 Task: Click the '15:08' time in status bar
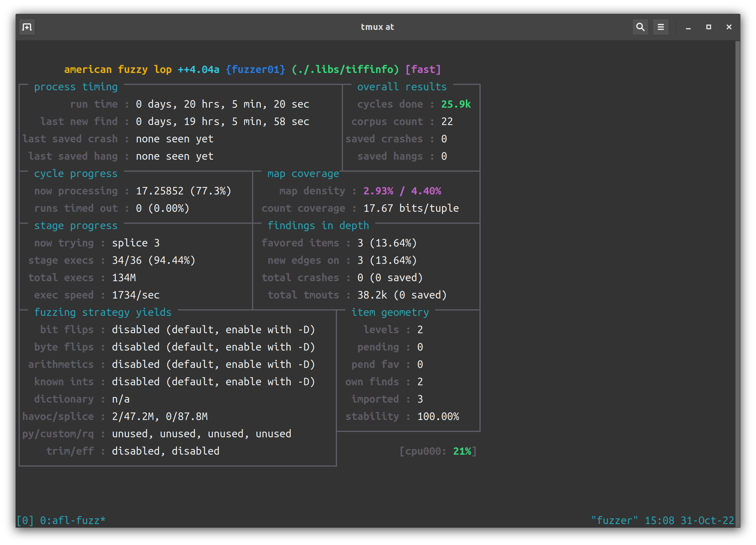coord(659,520)
